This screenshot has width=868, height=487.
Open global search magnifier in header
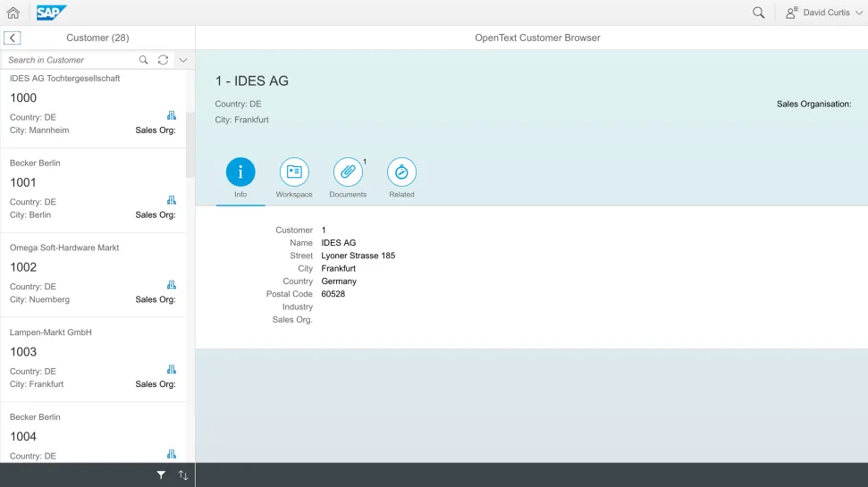pos(758,13)
